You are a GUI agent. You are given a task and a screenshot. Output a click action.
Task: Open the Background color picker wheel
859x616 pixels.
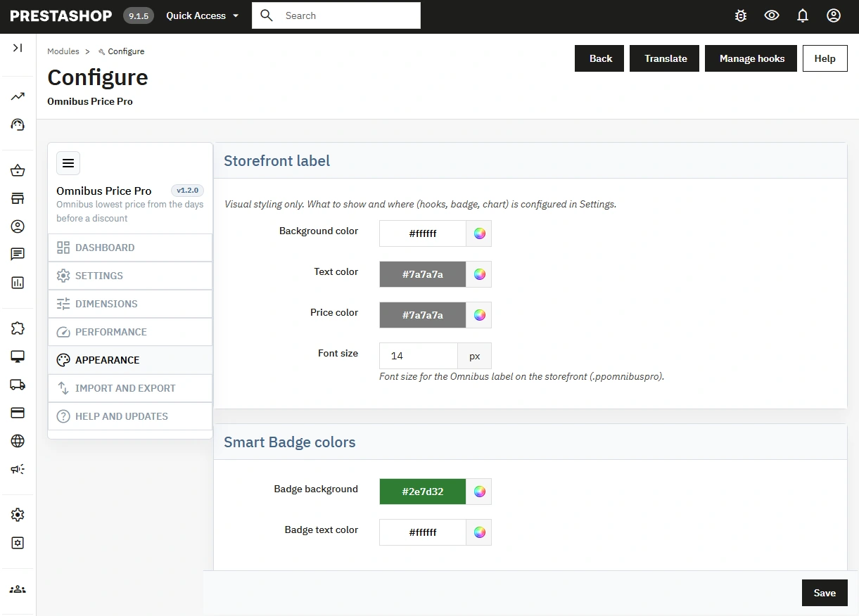pyautogui.click(x=479, y=233)
